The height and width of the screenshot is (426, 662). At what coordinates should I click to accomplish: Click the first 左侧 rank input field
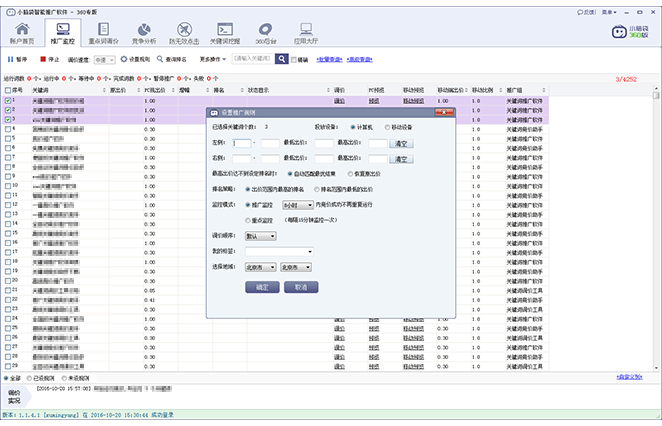pos(240,143)
